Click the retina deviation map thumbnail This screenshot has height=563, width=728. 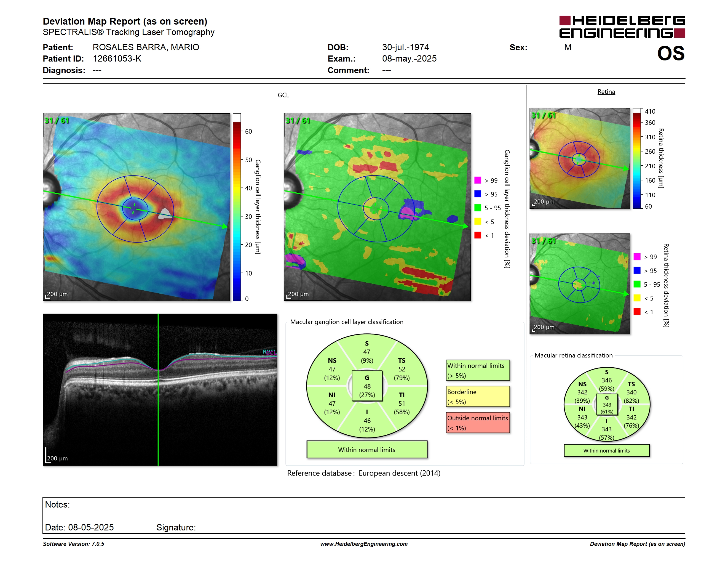click(x=580, y=284)
